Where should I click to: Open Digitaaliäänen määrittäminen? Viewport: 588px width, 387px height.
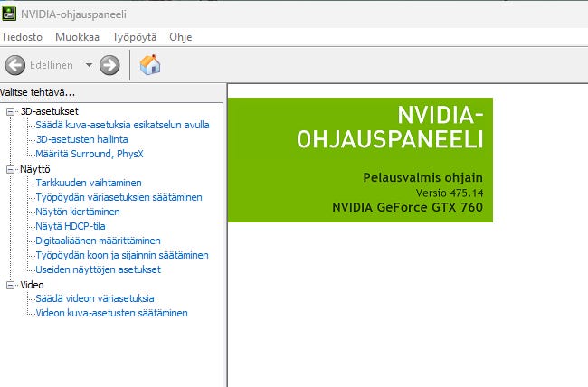[98, 241]
